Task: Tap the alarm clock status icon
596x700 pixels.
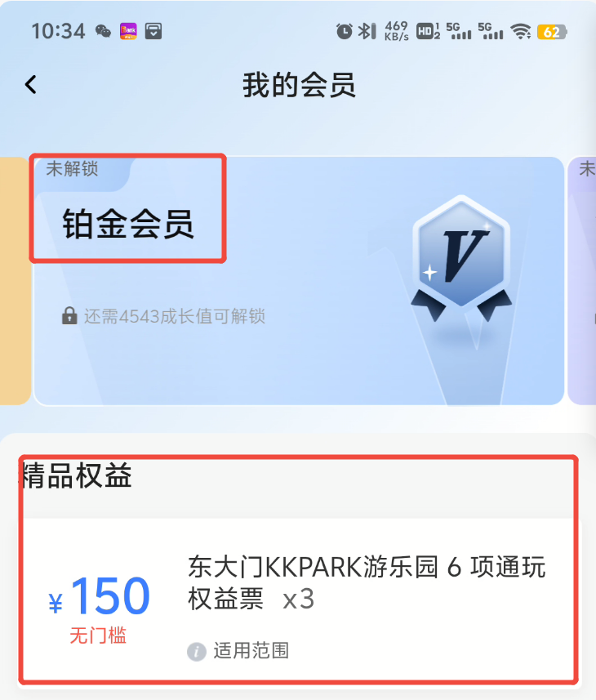Action: pyautogui.click(x=344, y=31)
